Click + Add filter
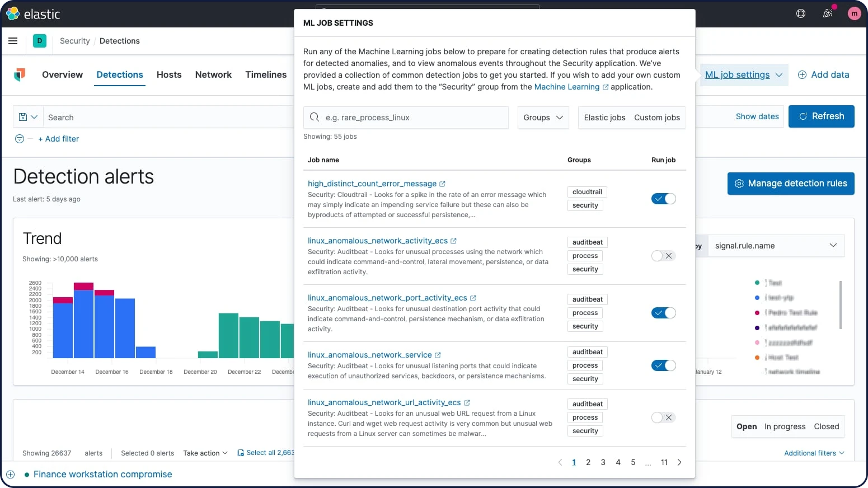 point(59,139)
